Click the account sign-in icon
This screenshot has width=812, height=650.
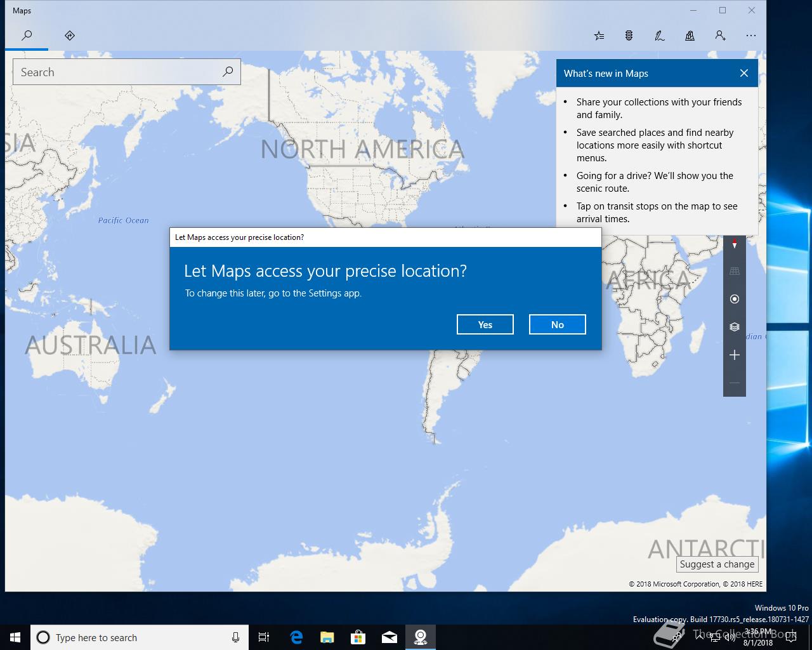coord(720,36)
